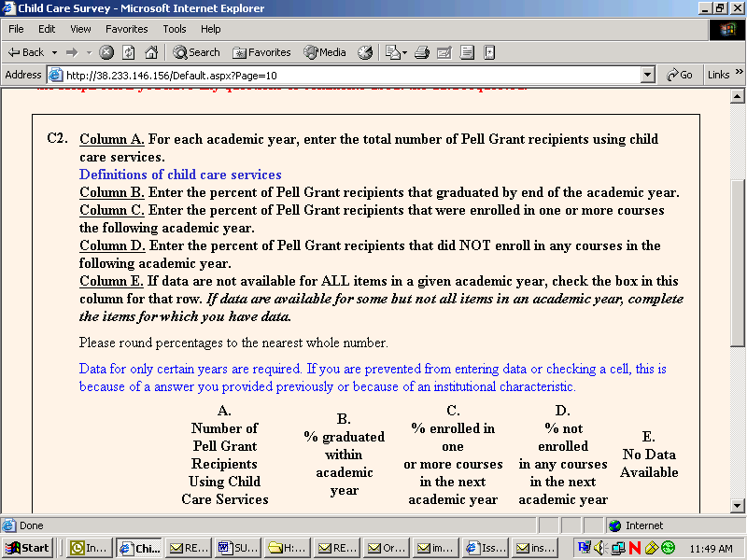Click the Refresh page icon
The image size is (747, 560).
pyautogui.click(x=129, y=52)
